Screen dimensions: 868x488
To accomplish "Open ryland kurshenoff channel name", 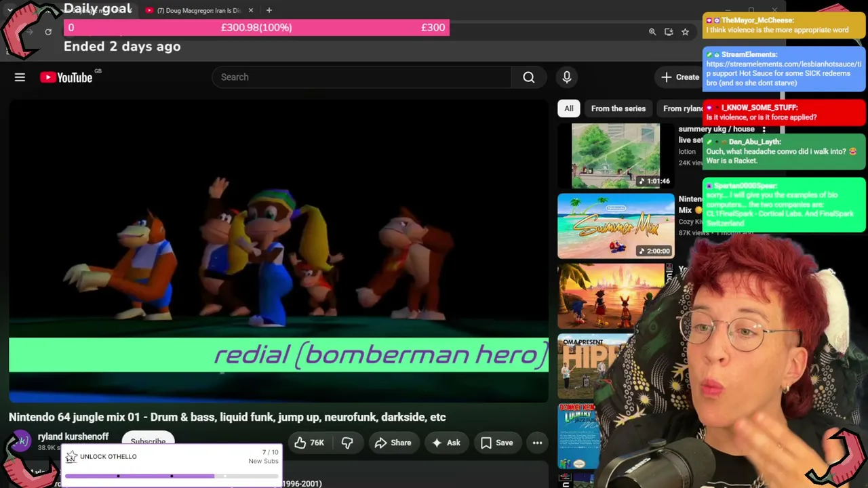I will 73,436.
